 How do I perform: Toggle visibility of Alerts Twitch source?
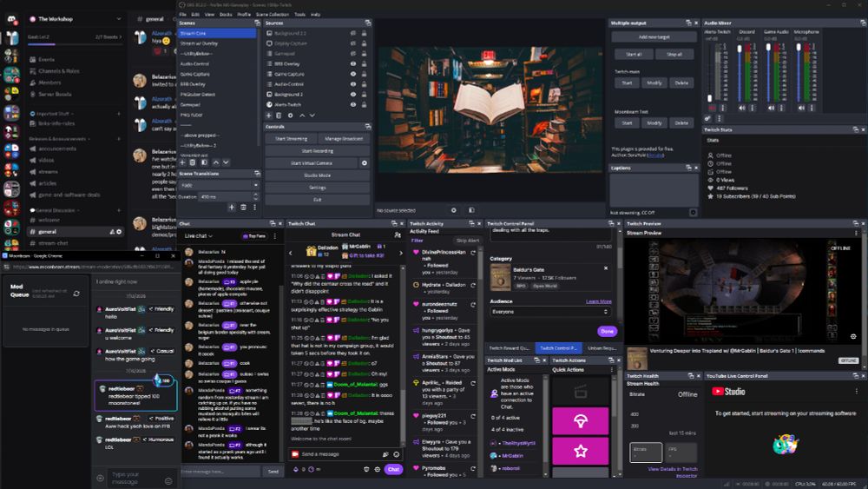[x=353, y=104]
